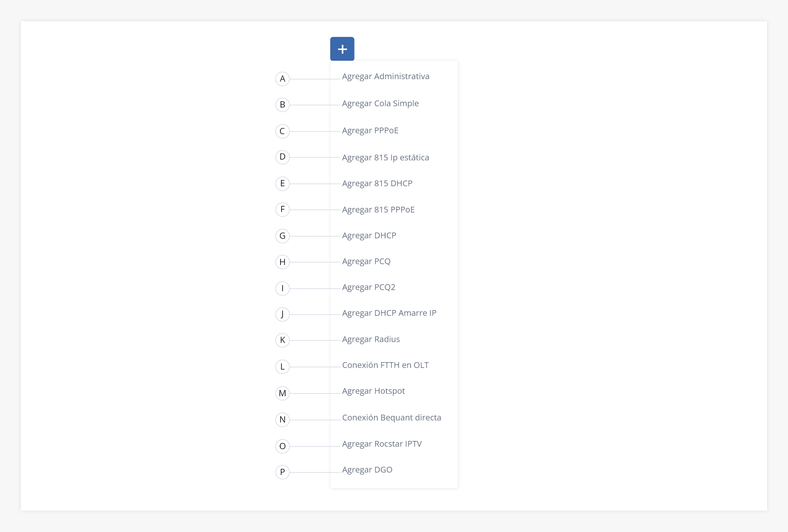Click the circled letter A marker
788x532 pixels.
coord(282,79)
